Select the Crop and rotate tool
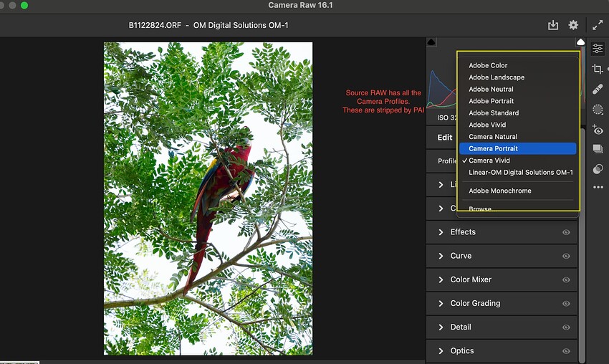Viewport: 609px width, 364px height. click(598, 70)
